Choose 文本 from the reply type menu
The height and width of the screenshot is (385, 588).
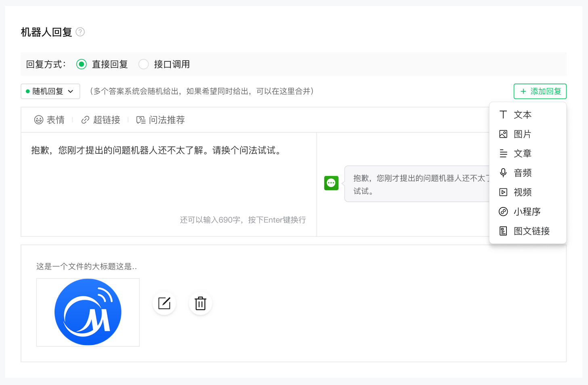(522, 115)
